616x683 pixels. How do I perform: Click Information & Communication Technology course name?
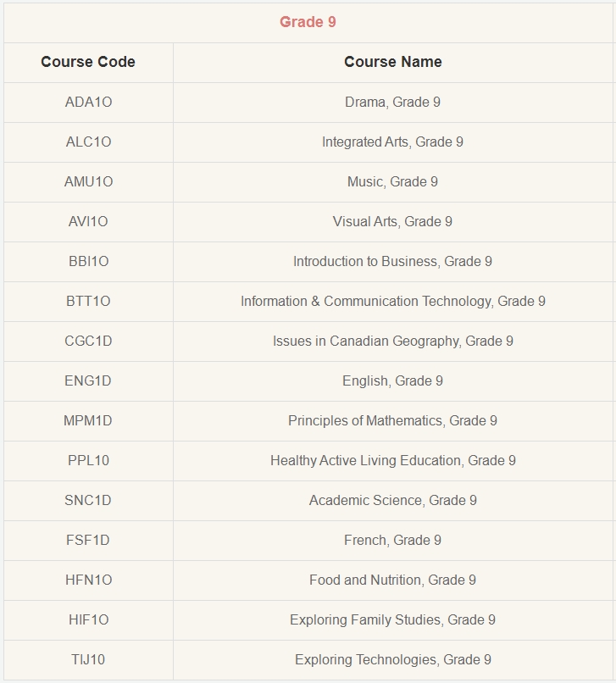pos(393,302)
